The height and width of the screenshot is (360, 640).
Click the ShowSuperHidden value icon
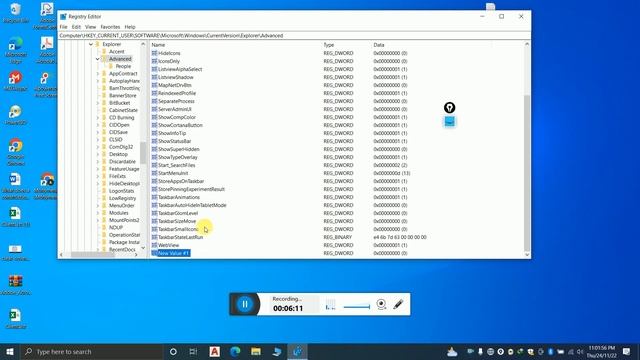click(154, 149)
